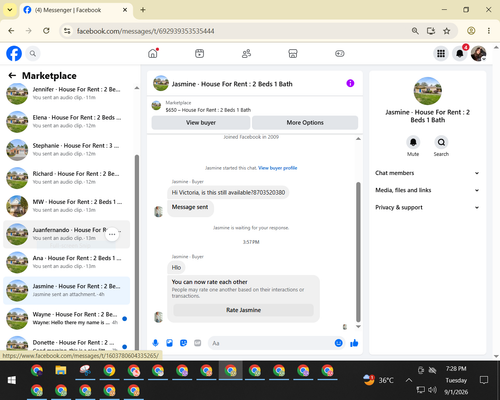Click Rate Jasmine button
The image size is (500, 400).
[x=243, y=310]
